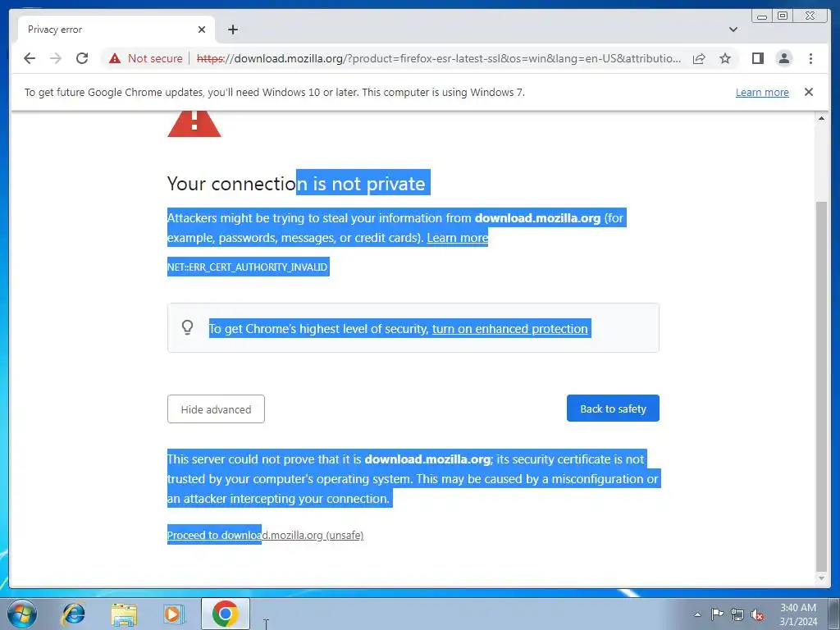Image resolution: width=840 pixels, height=630 pixels.
Task: Click the red warning triangle graphic
Action: [194, 124]
